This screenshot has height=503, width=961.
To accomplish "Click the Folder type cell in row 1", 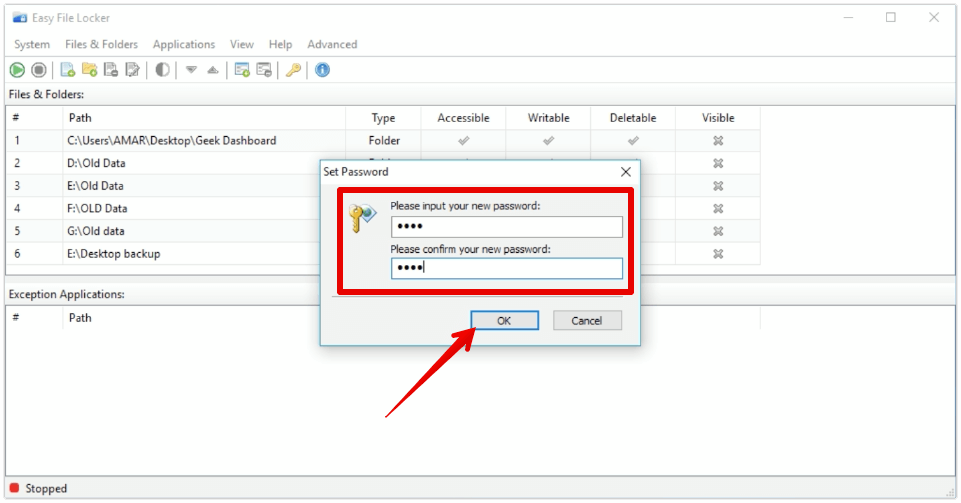I will click(x=384, y=141).
